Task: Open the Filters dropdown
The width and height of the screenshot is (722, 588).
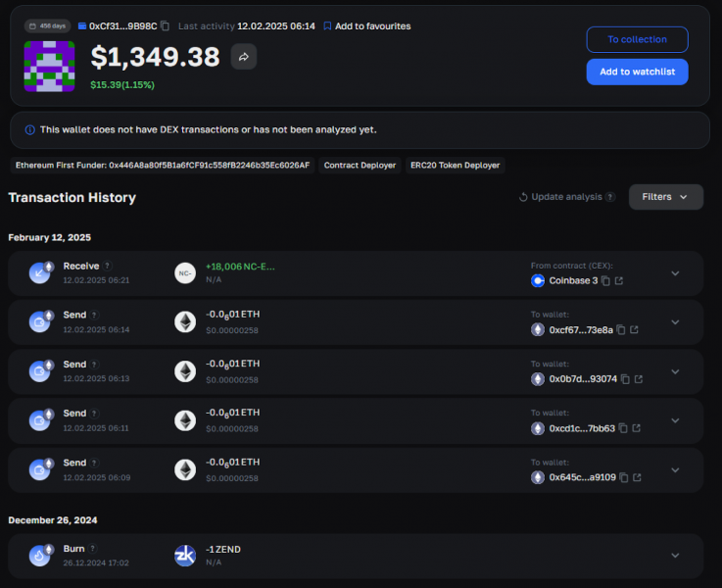Action: coord(666,197)
